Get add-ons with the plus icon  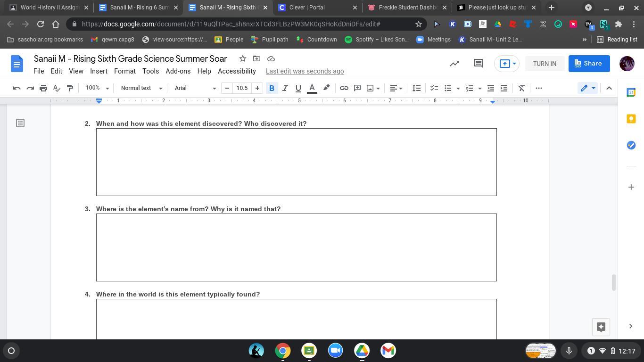point(631,187)
